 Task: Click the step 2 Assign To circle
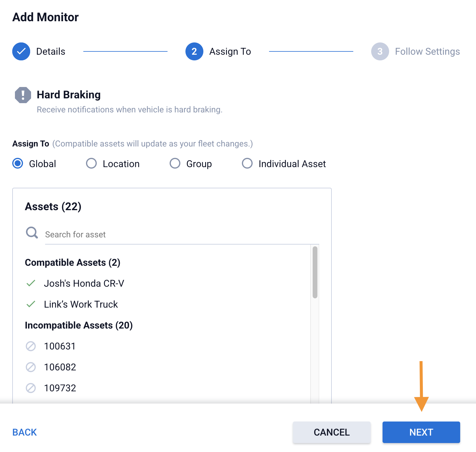click(194, 51)
